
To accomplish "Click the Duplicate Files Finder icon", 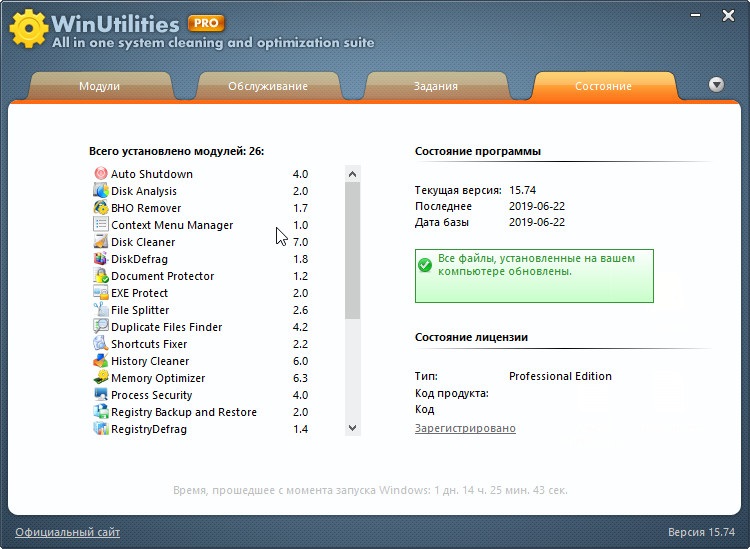I will coord(100,326).
